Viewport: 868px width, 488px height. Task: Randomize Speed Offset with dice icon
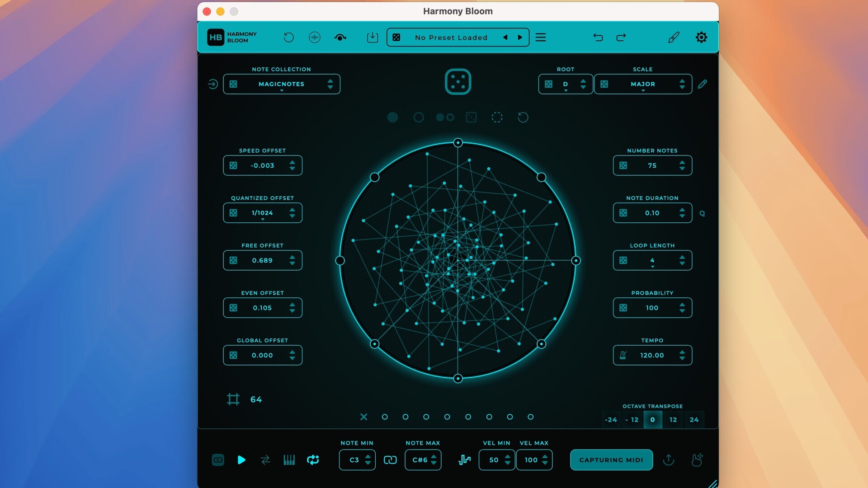pos(233,165)
